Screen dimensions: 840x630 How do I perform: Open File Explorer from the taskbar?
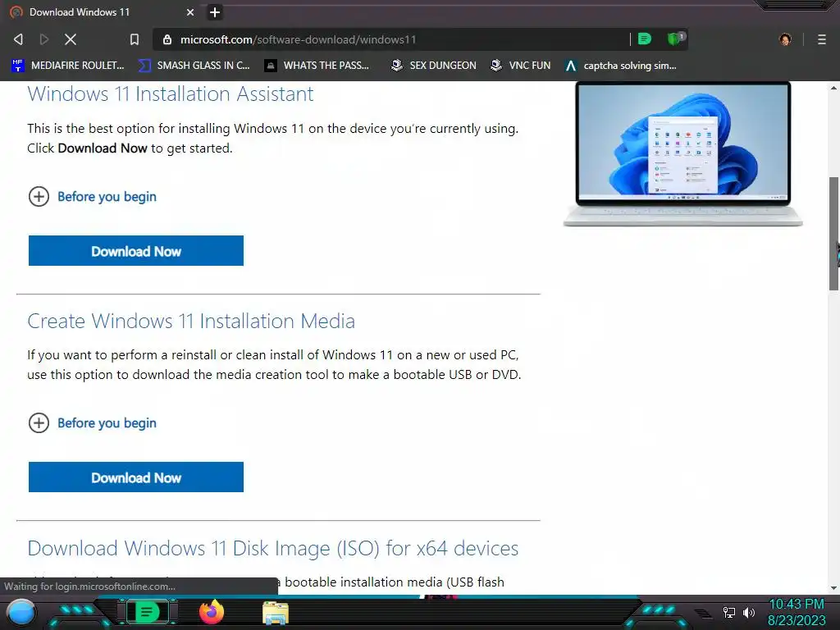tap(276, 613)
